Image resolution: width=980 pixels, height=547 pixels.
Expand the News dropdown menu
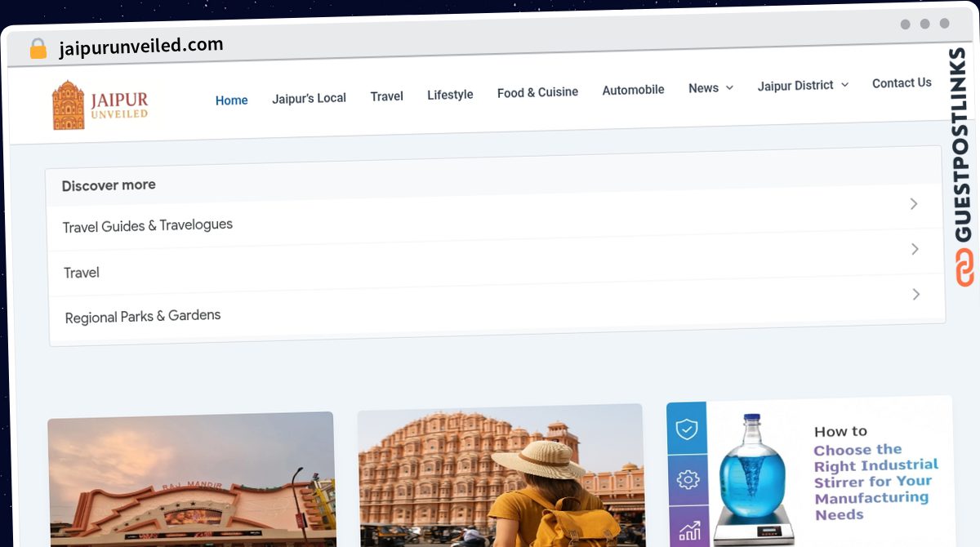[x=710, y=88]
